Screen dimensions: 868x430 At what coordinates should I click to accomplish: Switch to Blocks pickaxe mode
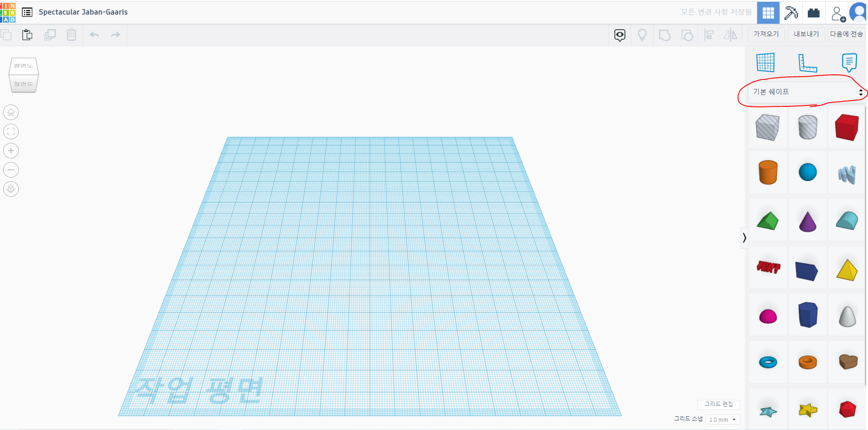[791, 13]
